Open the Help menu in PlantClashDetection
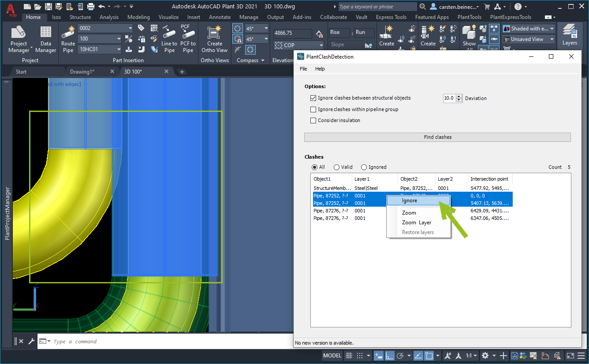The image size is (589, 364). tap(320, 69)
